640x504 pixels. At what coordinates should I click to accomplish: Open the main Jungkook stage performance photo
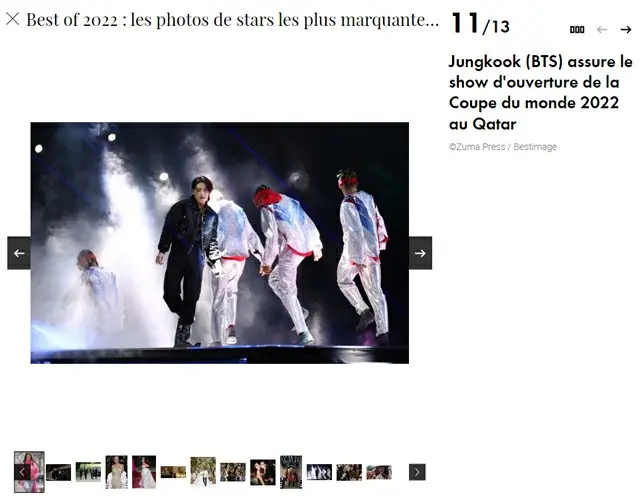point(220,243)
